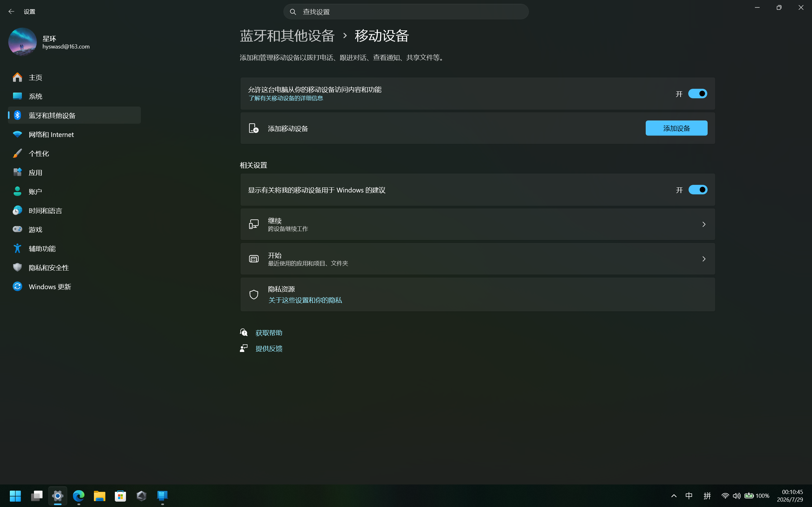Click 提供反馈 link
Image resolution: width=812 pixels, height=507 pixels.
[x=269, y=348]
